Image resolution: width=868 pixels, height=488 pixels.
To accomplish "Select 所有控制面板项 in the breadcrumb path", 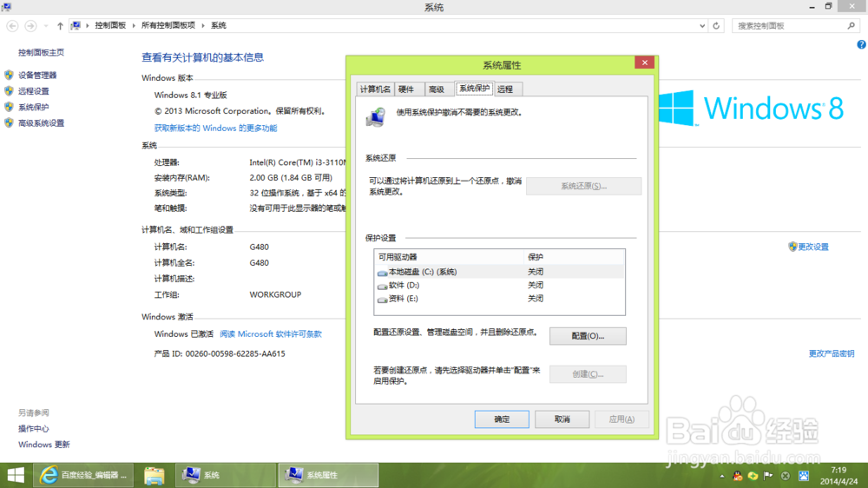I will tap(168, 25).
